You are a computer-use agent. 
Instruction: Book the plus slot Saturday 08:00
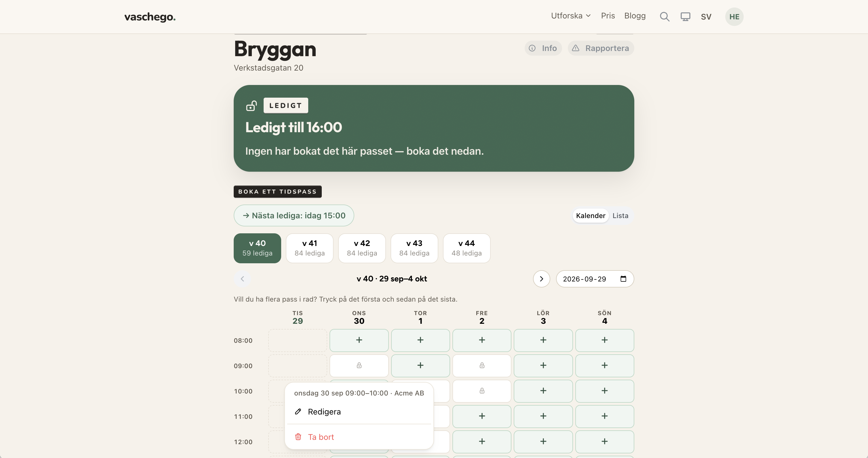coord(543,340)
